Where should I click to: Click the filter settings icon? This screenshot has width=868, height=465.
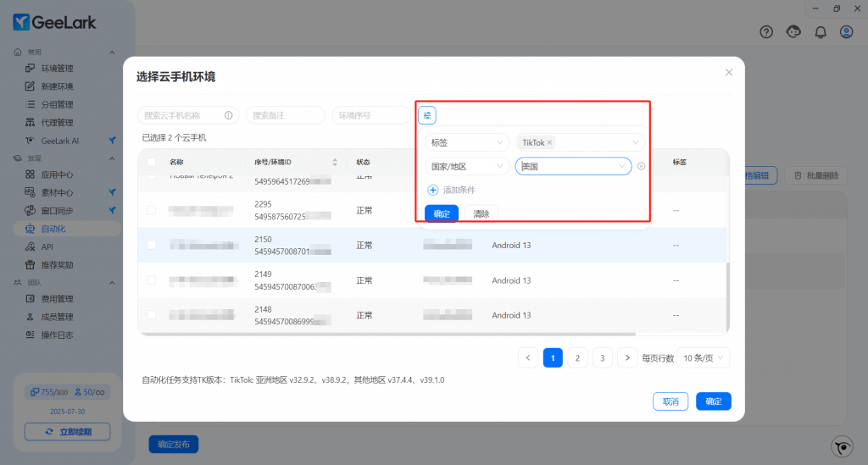pos(427,115)
